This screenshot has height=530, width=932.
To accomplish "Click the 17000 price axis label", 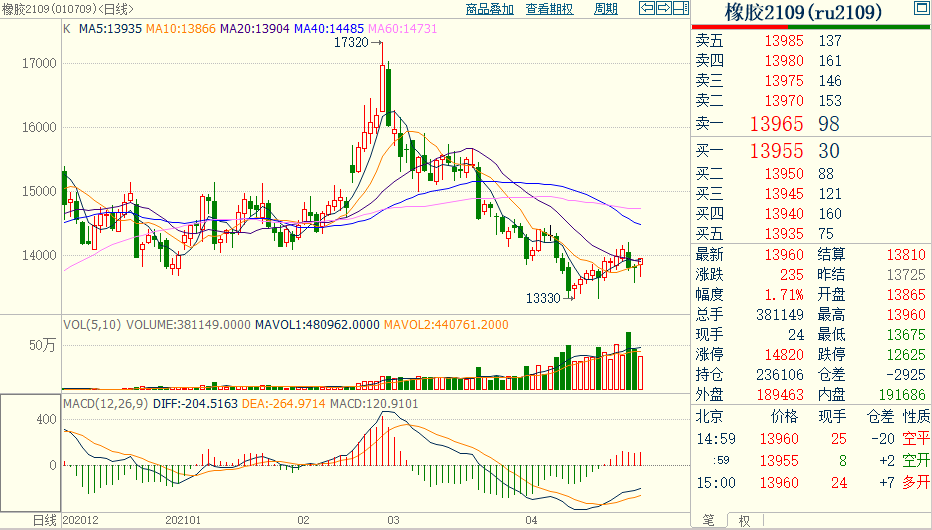I will click(39, 64).
